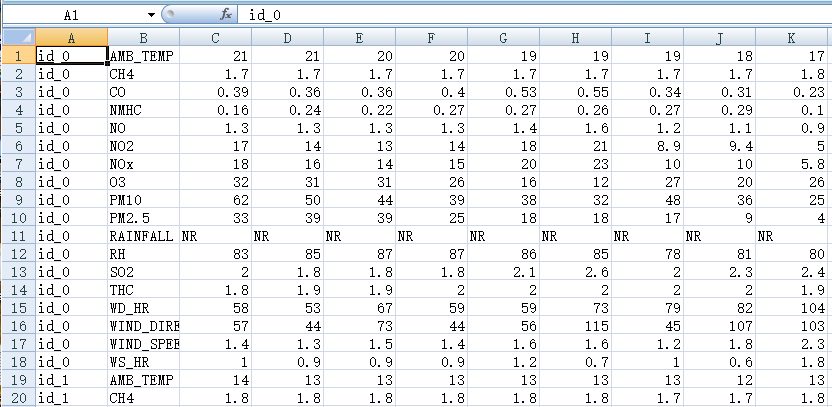Click the NMHC label cell

[x=144, y=109]
